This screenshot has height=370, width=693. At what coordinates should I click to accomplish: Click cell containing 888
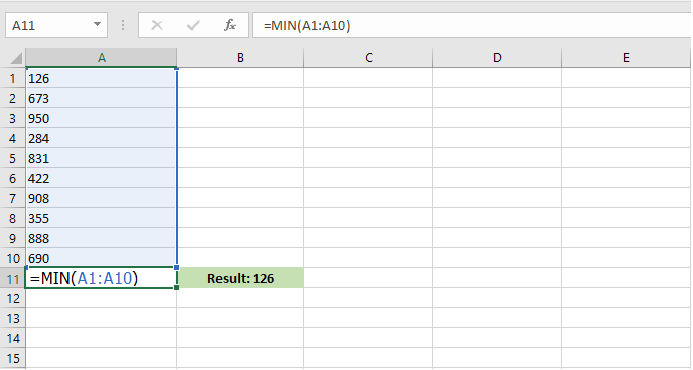tap(101, 238)
